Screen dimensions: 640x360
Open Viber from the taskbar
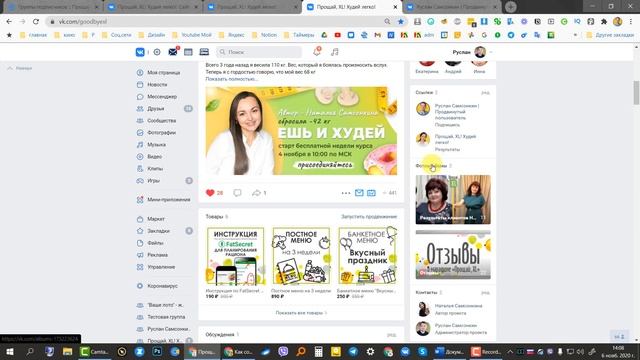[282, 352]
